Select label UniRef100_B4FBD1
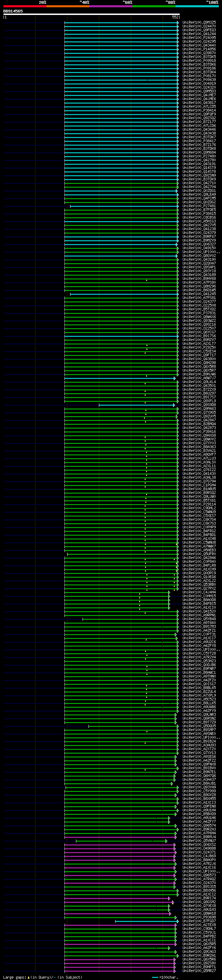Viewport: 222px width, 980px height. tap(199, 535)
